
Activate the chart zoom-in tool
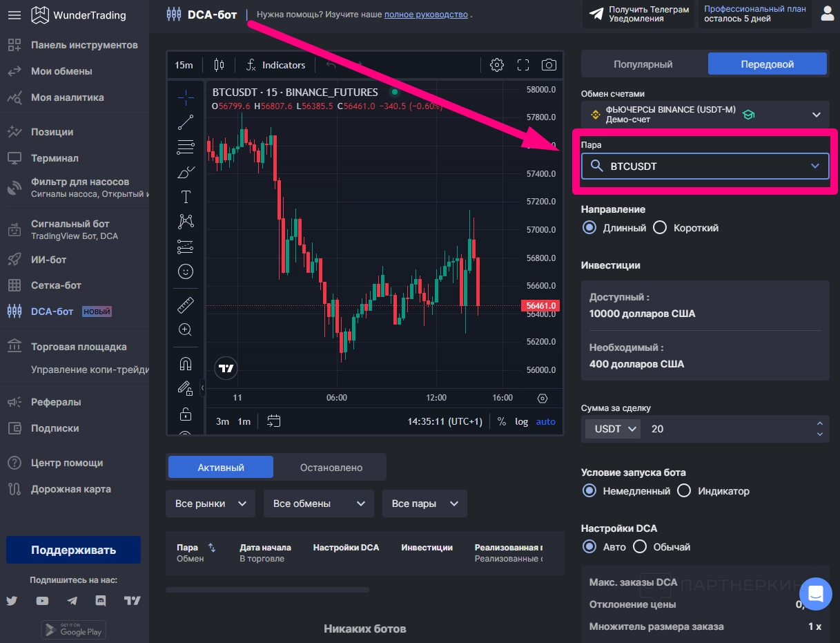(186, 329)
